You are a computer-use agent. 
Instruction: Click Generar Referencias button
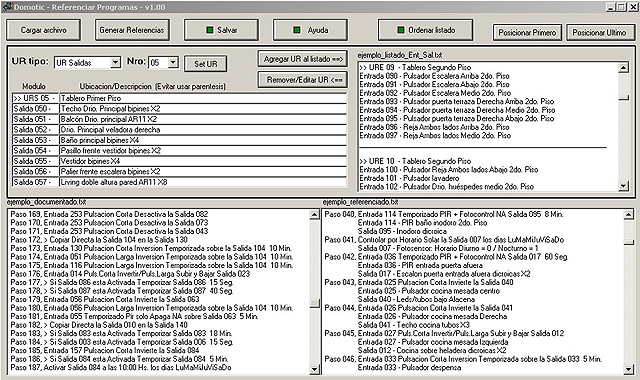tap(132, 30)
